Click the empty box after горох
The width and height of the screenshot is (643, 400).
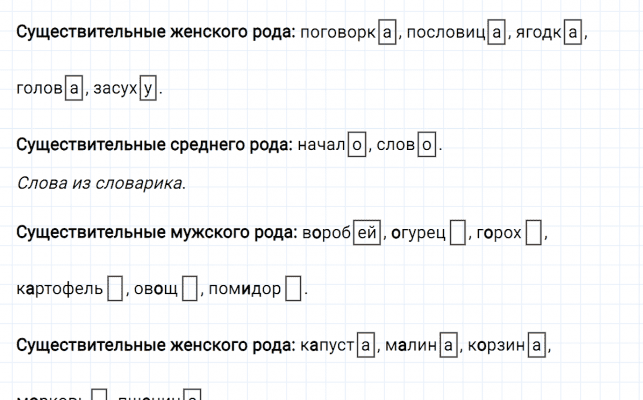pyautogui.click(x=534, y=233)
